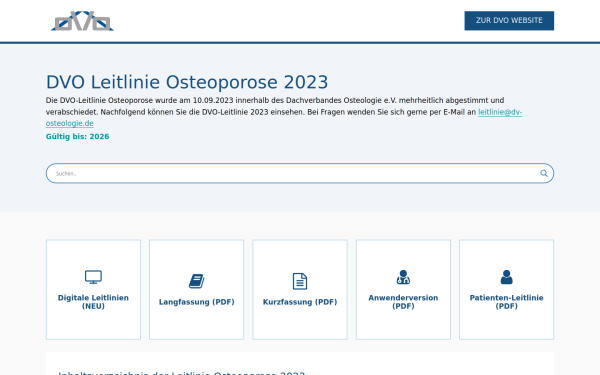Click the leitlinie@dv-osteologie.de email link
This screenshot has width=600, height=375.
[500, 112]
